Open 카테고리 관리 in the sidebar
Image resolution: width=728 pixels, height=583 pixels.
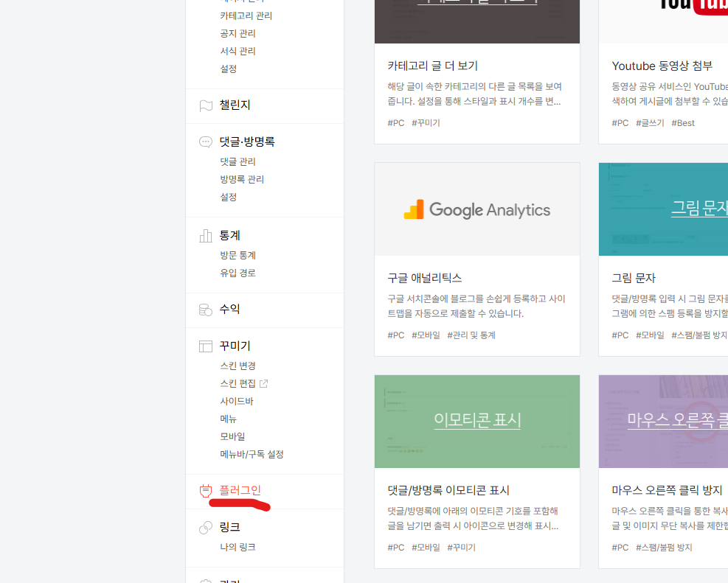tap(246, 15)
